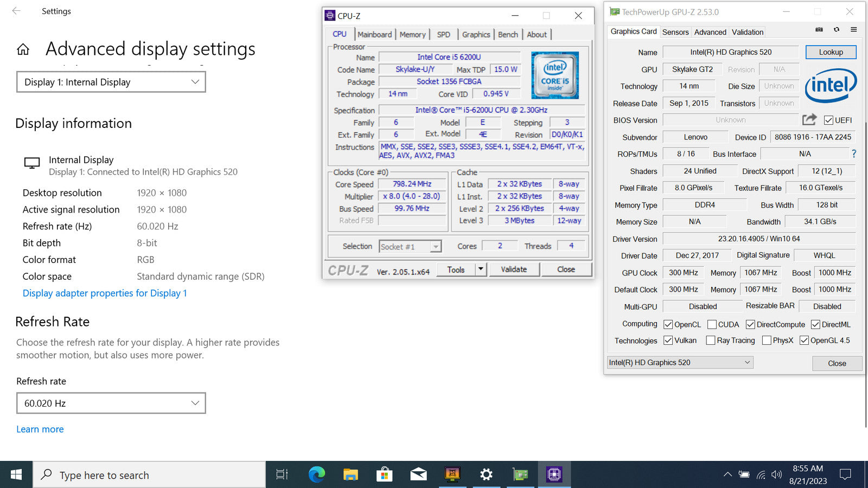Open the Windows Start menu
Screen dimensions: 868x488
tap(16, 475)
